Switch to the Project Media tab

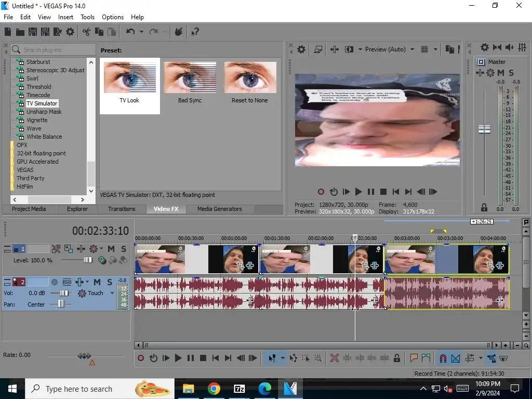[x=29, y=209]
